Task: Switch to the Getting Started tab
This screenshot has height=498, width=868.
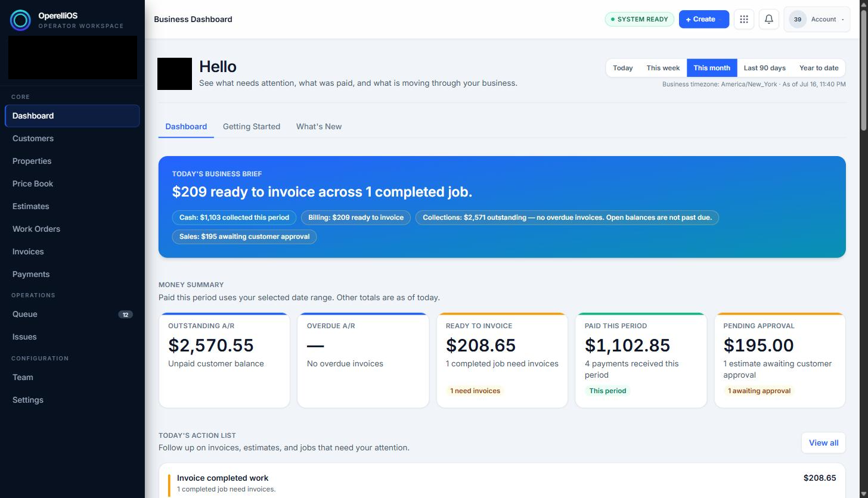Action: 252,126
